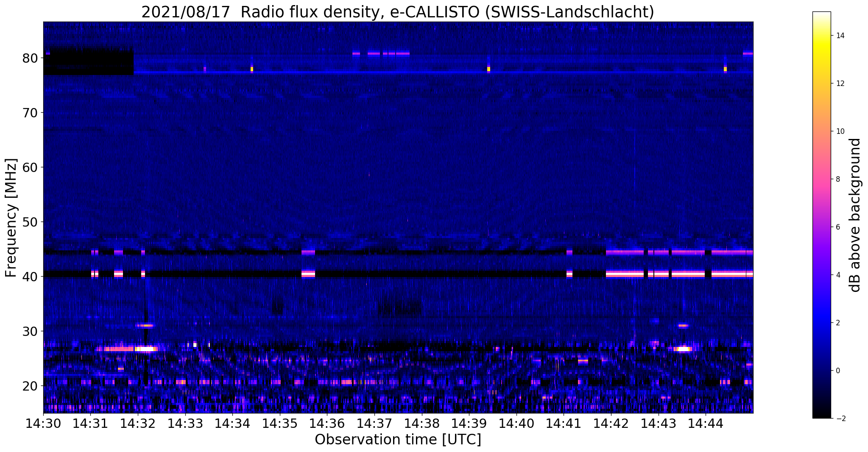Viewport: 868px width, 452px height.
Task: Click the colorbar 14 tick label
Action: coord(840,36)
